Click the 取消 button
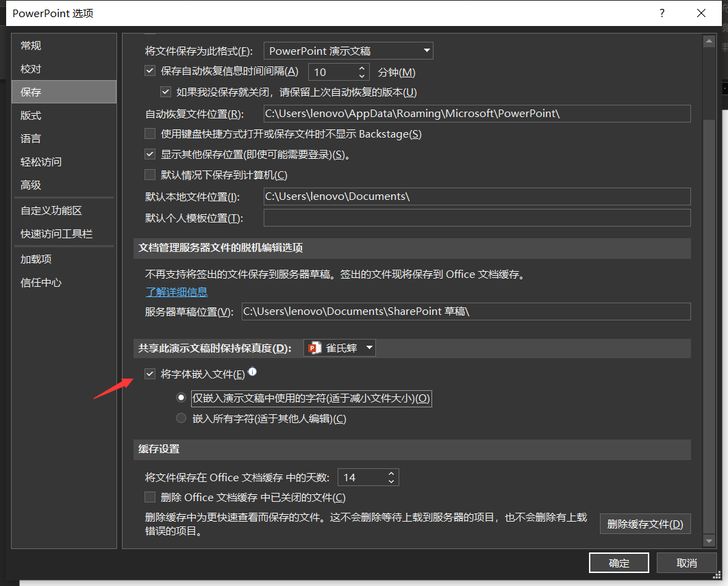 tap(686, 563)
